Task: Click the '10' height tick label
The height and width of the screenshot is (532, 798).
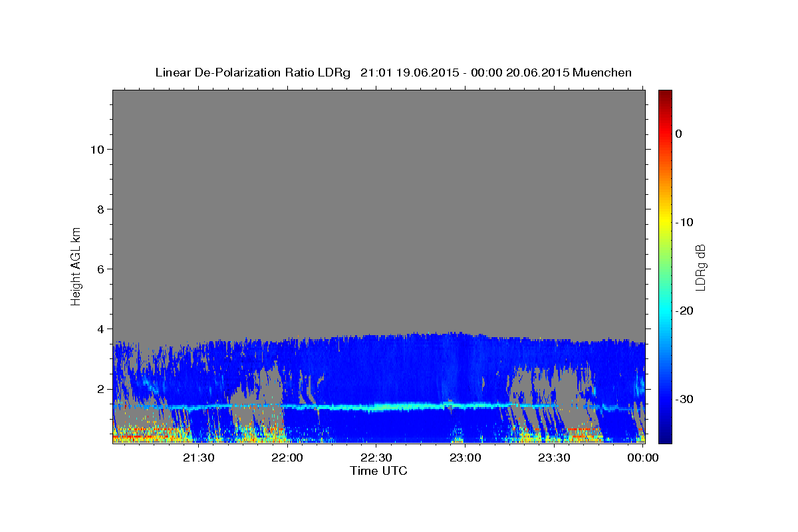Action: 97,150
